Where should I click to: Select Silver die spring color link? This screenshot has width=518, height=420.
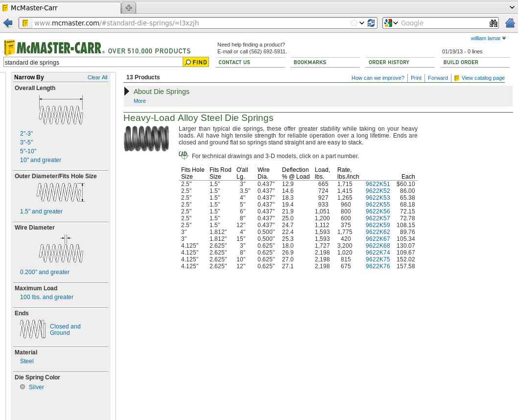[36, 387]
